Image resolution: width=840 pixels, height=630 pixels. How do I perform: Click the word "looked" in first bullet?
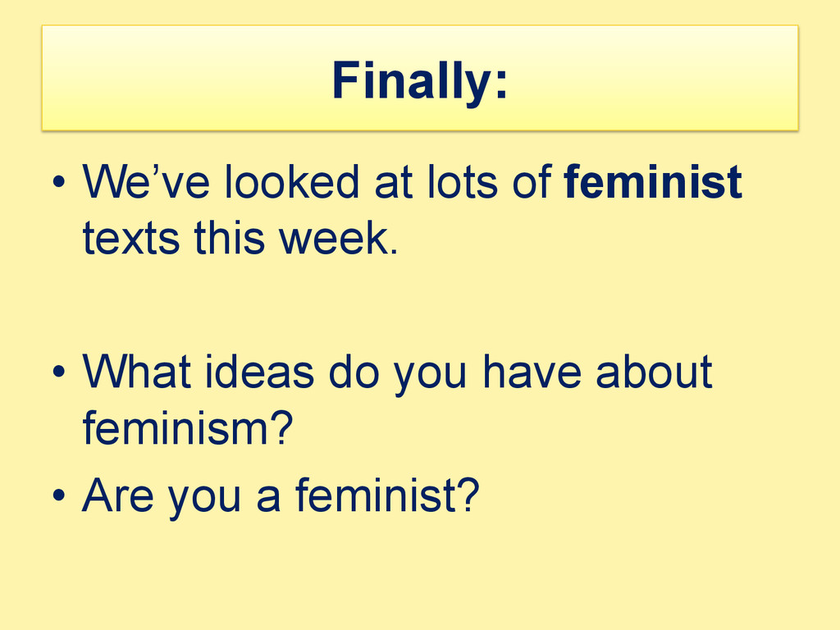pos(291,182)
